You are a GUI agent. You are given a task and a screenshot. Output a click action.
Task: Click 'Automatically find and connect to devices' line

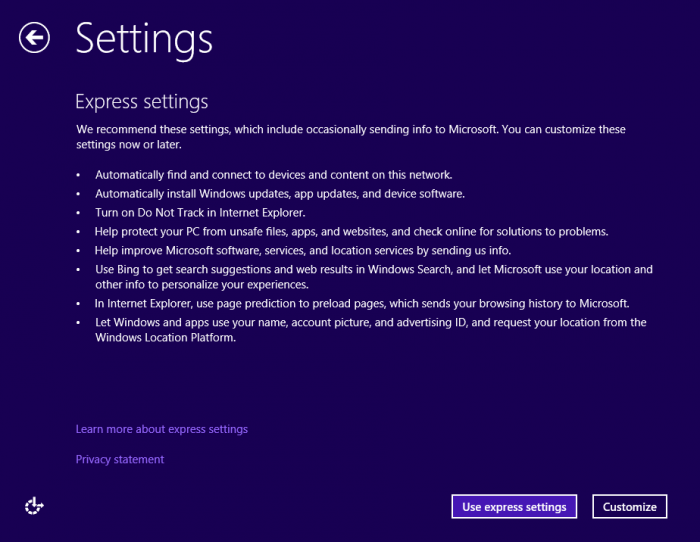point(274,175)
